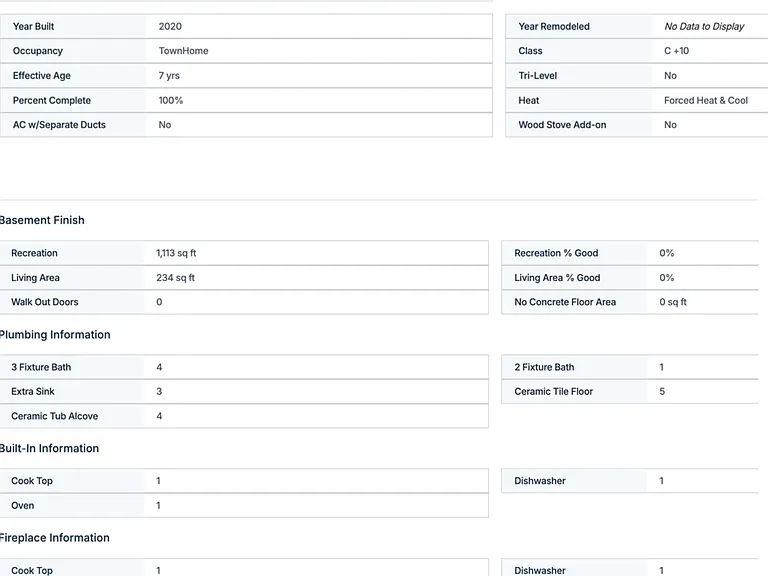
Task: Select the Percent Complete value 100%
Action: pyautogui.click(x=170, y=100)
